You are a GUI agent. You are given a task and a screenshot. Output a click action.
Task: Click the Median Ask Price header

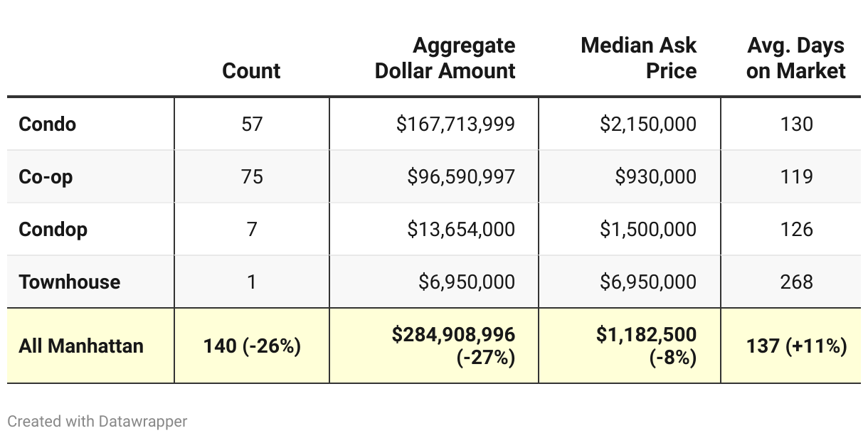(638, 58)
